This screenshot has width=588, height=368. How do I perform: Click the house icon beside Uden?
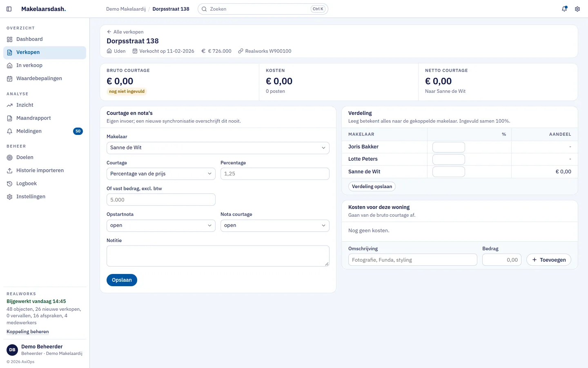[x=109, y=51]
